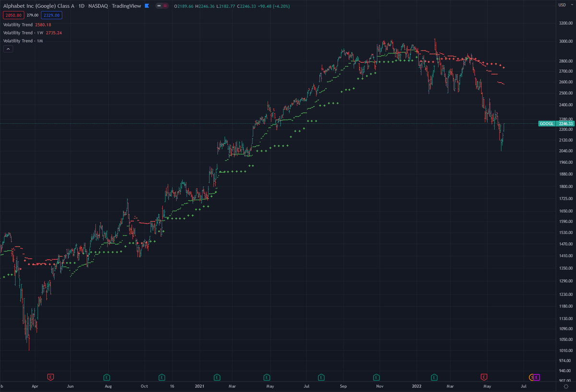Viewport: 576px width, 392px height.
Task: Click the high price value H2246.36
Action: [205, 6]
